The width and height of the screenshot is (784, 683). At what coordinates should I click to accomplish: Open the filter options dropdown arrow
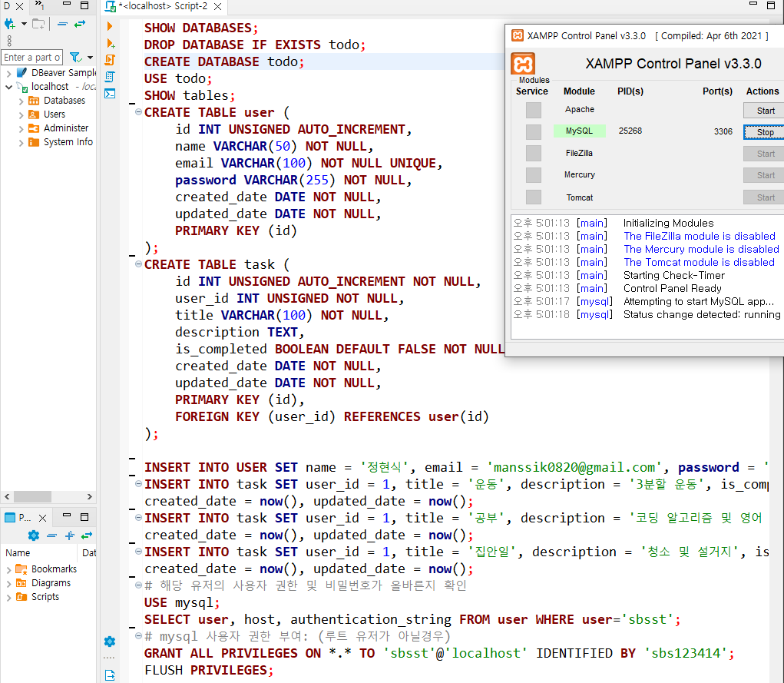(90, 58)
